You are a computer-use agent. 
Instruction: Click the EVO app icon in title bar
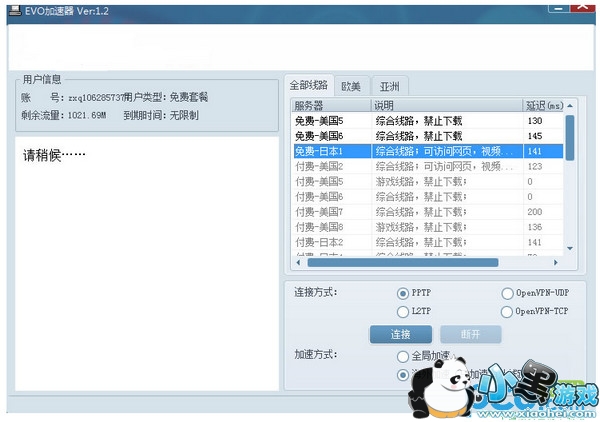(x=15, y=10)
